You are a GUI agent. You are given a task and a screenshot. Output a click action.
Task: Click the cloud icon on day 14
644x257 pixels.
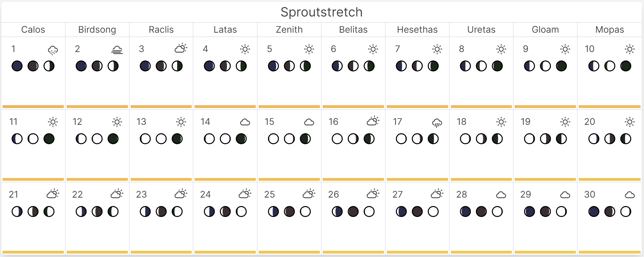(x=245, y=122)
